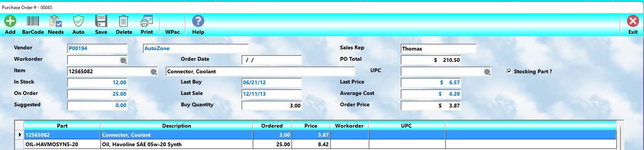The image size is (644, 150).
Task: Delete using the trash can icon
Action: 124,21
